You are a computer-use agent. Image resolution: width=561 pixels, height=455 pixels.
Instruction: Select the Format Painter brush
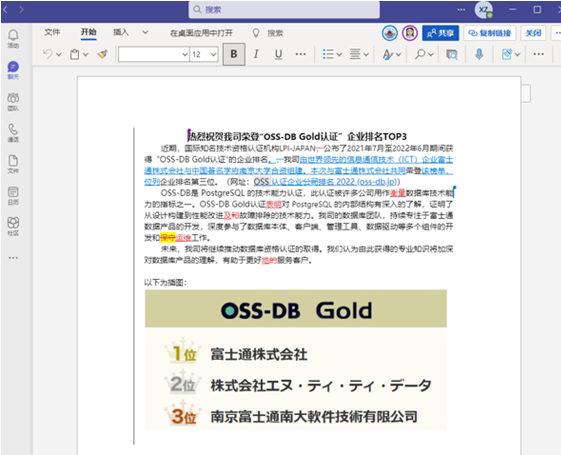102,54
